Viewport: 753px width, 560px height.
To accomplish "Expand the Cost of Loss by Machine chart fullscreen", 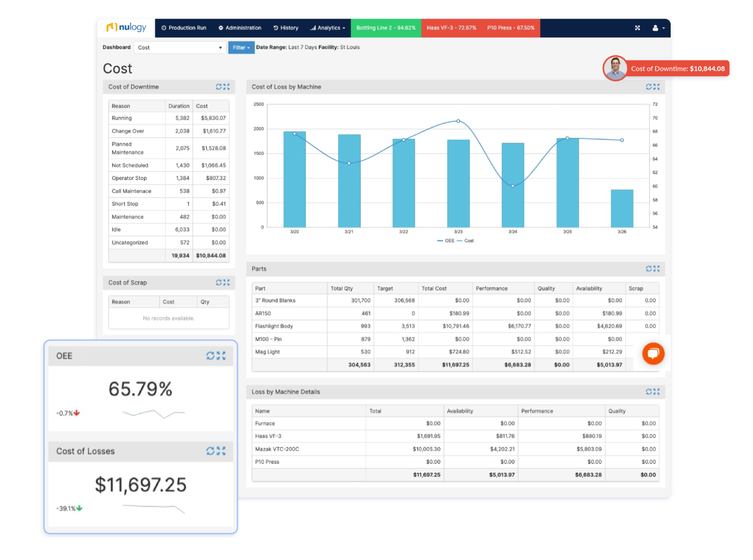I will click(657, 87).
